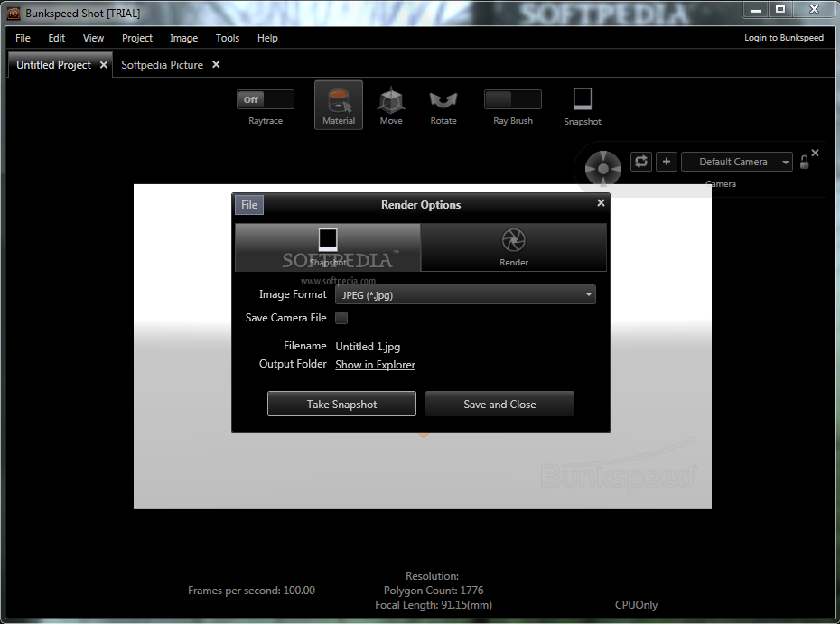The image size is (840, 624).
Task: Enable the Save Camera File checkbox
Action: pos(341,318)
